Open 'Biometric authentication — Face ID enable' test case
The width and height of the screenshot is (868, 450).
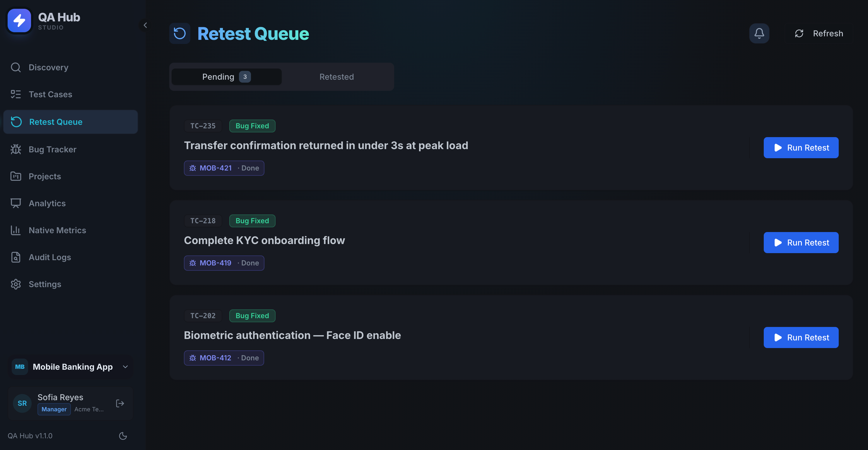(293, 335)
